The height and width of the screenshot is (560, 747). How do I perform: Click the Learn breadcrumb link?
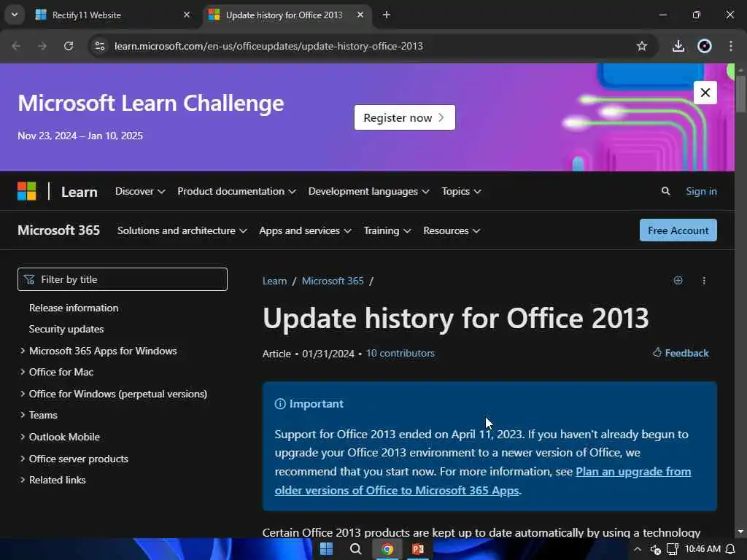click(x=274, y=281)
